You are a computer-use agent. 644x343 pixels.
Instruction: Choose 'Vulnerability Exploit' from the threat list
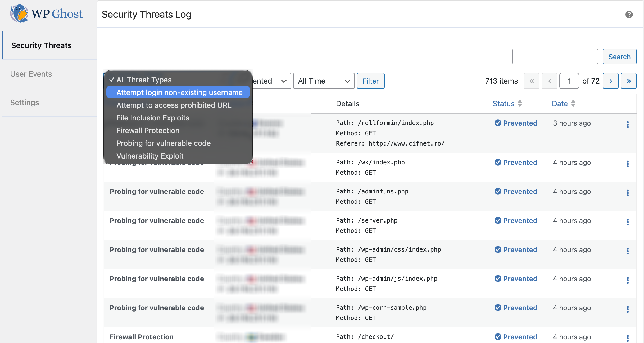(150, 156)
